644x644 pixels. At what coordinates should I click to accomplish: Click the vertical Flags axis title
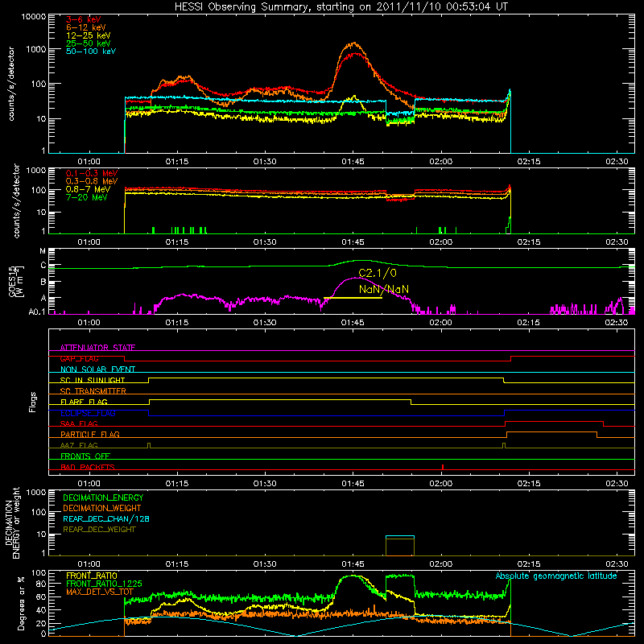coord(33,402)
